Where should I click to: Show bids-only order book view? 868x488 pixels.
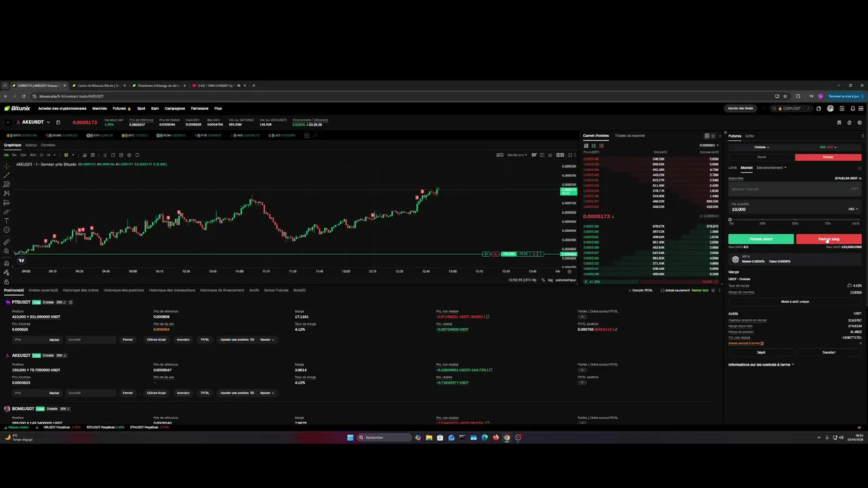593,145
